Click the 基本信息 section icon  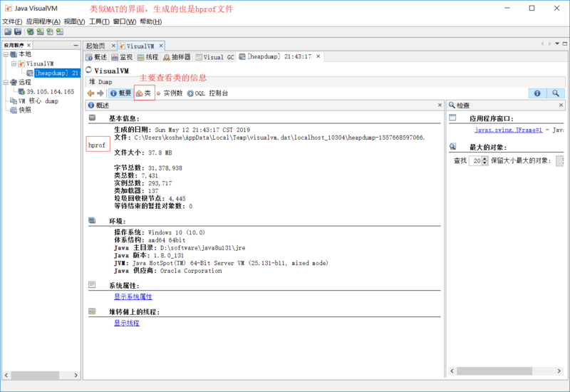coord(93,118)
